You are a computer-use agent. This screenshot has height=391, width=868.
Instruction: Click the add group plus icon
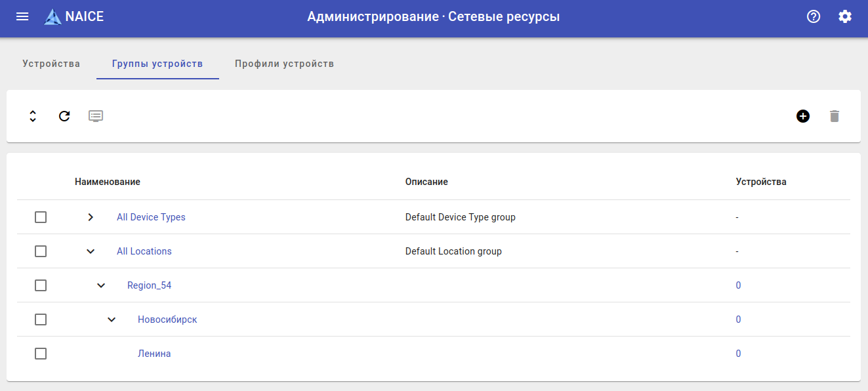point(803,116)
